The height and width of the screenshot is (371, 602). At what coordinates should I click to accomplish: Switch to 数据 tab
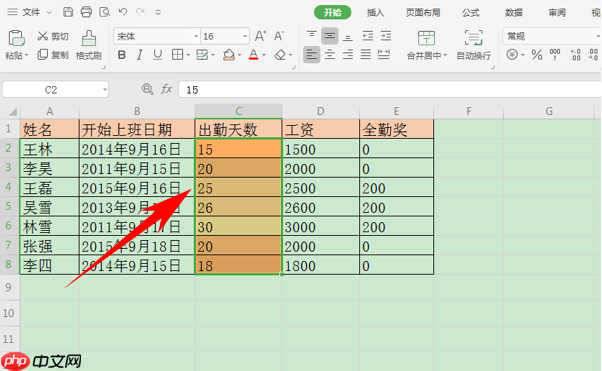(x=514, y=13)
